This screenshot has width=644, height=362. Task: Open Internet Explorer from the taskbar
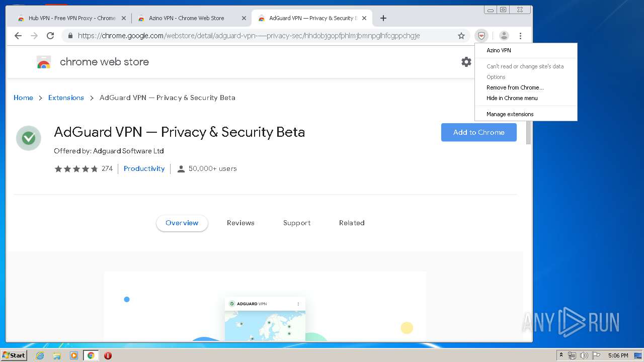(40, 355)
